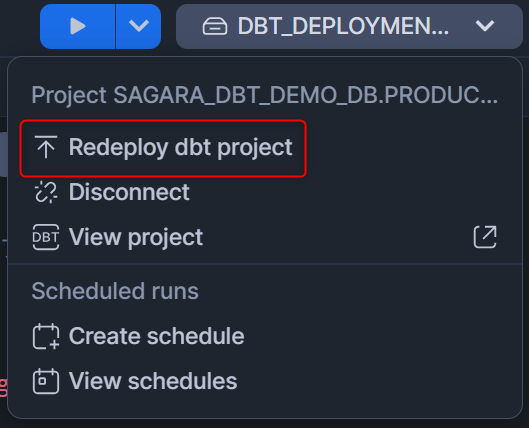Expand the DBT_DEPLOYMEN... project selector chevron
The width and height of the screenshot is (529, 428).
(484, 26)
